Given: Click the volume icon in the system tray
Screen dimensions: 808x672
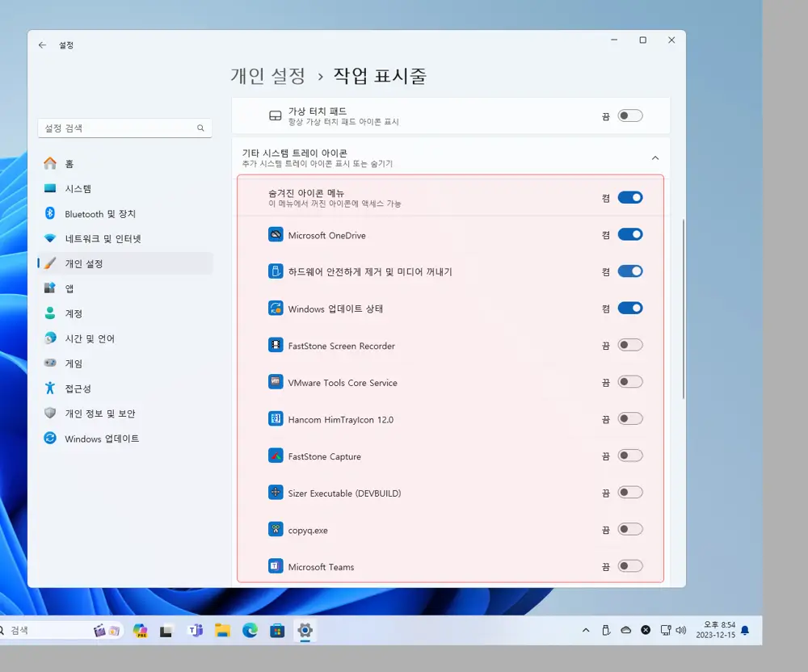Looking at the screenshot, I should click(x=681, y=630).
